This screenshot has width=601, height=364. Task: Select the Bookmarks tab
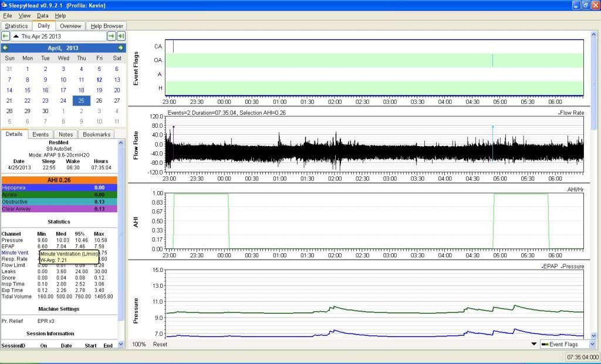[97, 134]
